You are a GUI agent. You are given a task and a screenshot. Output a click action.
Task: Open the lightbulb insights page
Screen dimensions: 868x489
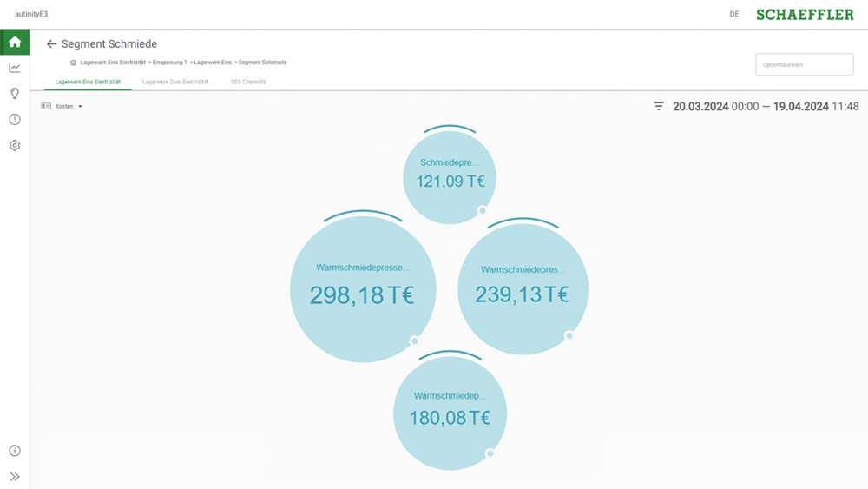[x=15, y=94]
